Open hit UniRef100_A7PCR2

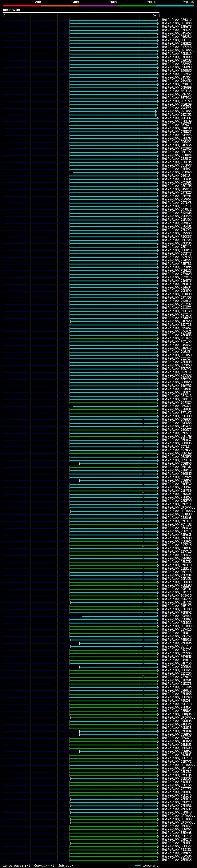(x=177, y=30)
